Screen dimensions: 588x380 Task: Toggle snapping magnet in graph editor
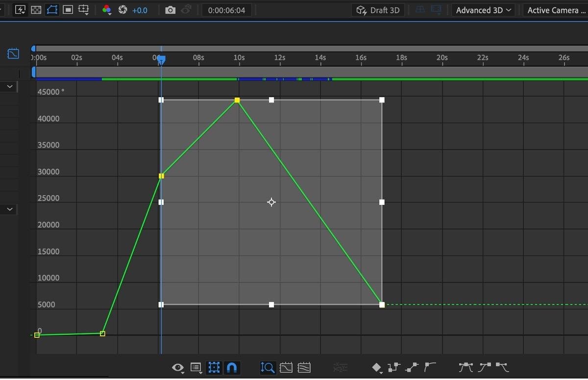(232, 367)
